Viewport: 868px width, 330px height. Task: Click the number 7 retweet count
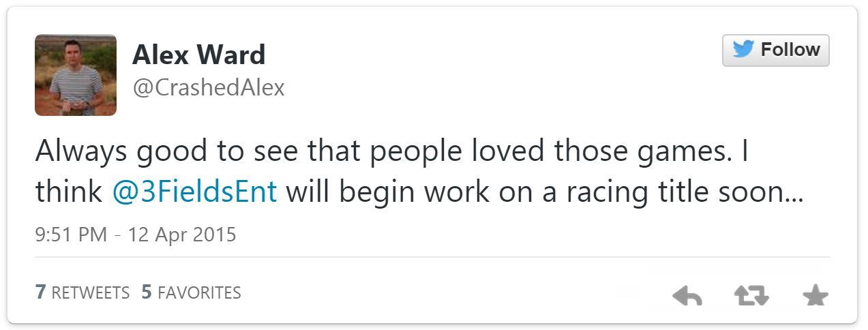tap(40, 292)
